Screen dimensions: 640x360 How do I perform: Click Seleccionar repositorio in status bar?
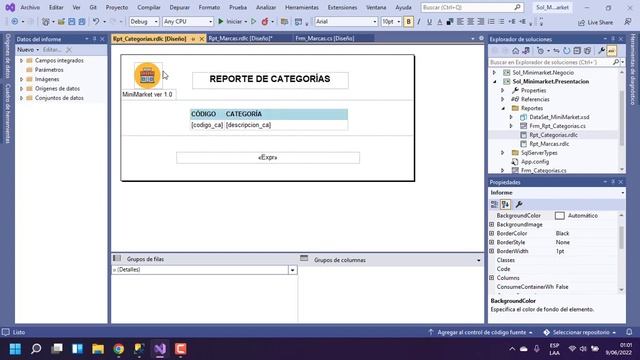tap(580, 333)
